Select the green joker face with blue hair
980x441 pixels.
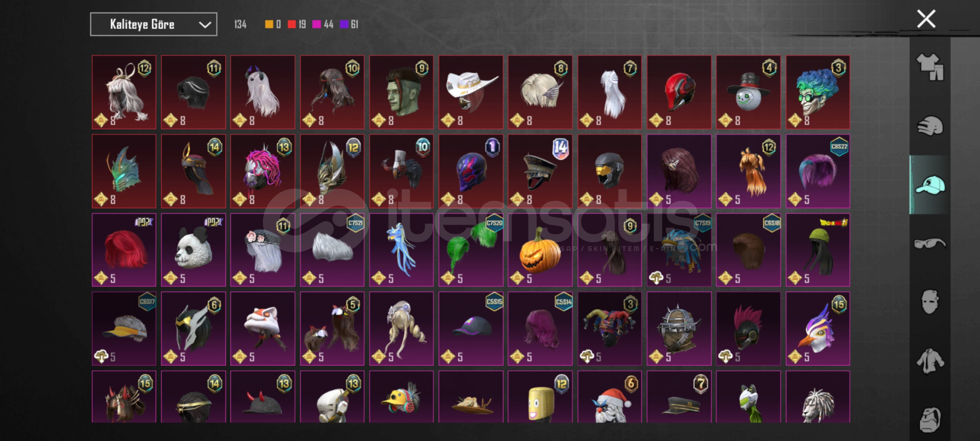[818, 92]
